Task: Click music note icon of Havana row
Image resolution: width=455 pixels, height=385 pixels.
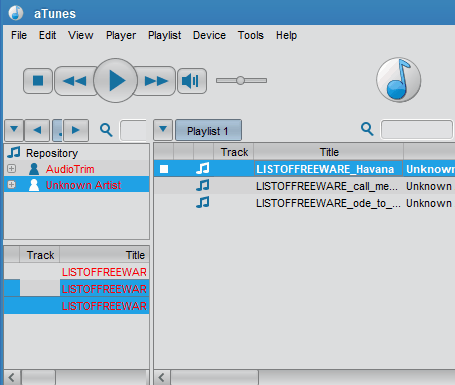Action: 203,169
